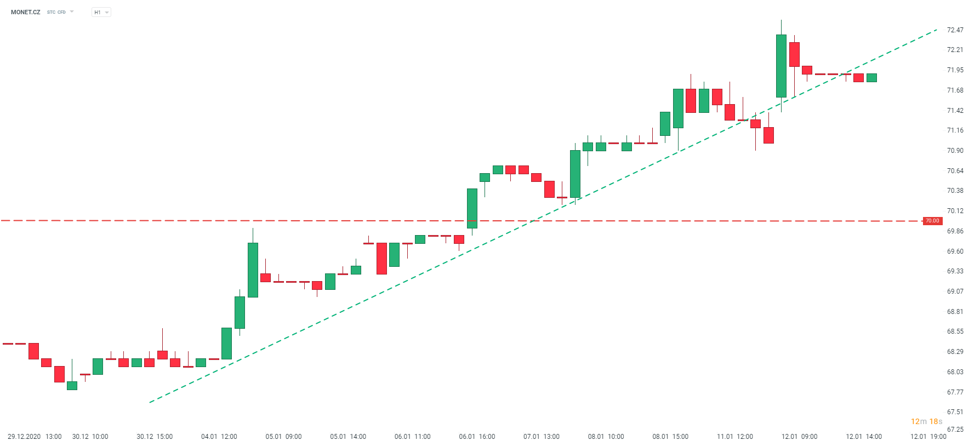Image resolution: width=980 pixels, height=446 pixels.
Task: Click the STC CFD instrument type label
Action: click(x=56, y=12)
